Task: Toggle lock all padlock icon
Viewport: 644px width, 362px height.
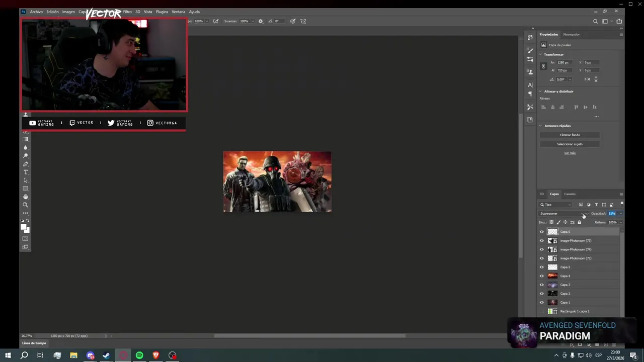Action: pyautogui.click(x=579, y=222)
